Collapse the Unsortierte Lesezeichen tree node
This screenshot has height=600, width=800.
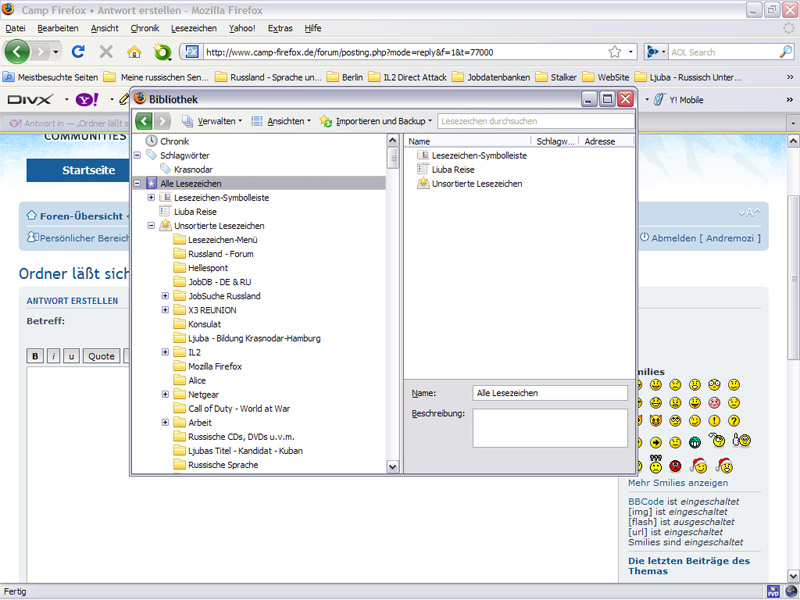pyautogui.click(x=151, y=226)
